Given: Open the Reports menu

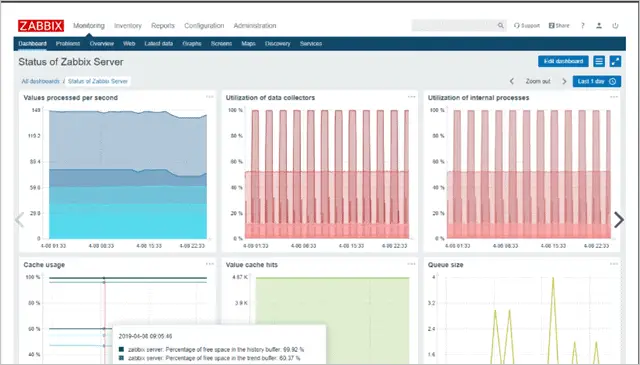Looking at the screenshot, I should coord(163,26).
